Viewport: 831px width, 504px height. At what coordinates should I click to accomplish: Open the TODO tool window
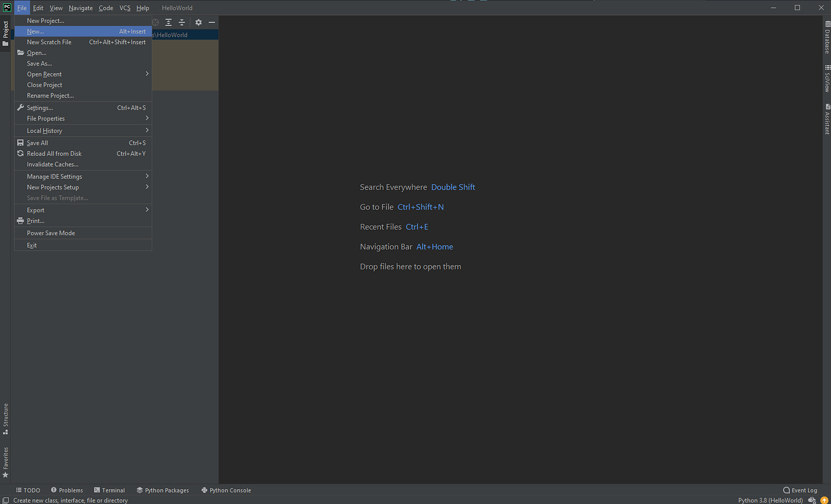(28, 490)
